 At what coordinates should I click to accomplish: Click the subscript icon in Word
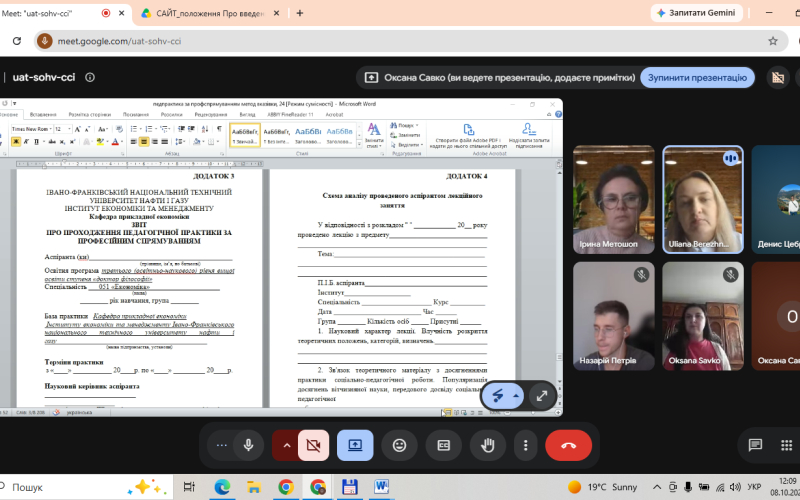pyautogui.click(x=62, y=141)
